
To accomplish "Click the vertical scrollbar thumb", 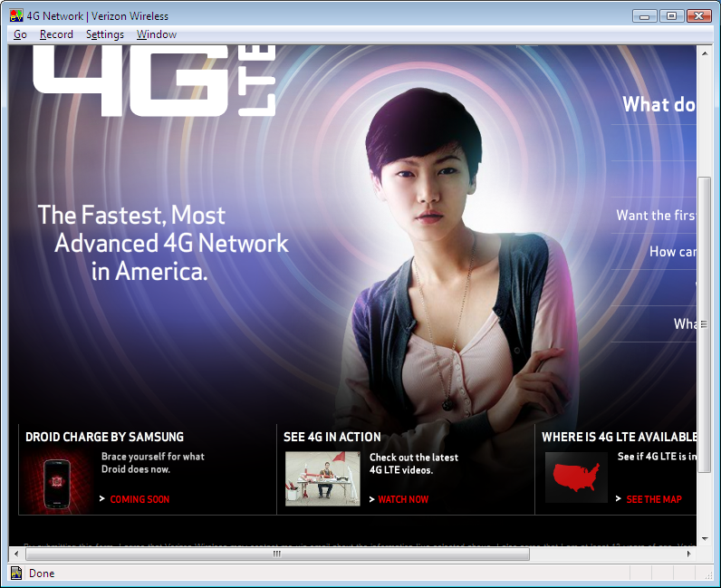I will click(x=705, y=324).
